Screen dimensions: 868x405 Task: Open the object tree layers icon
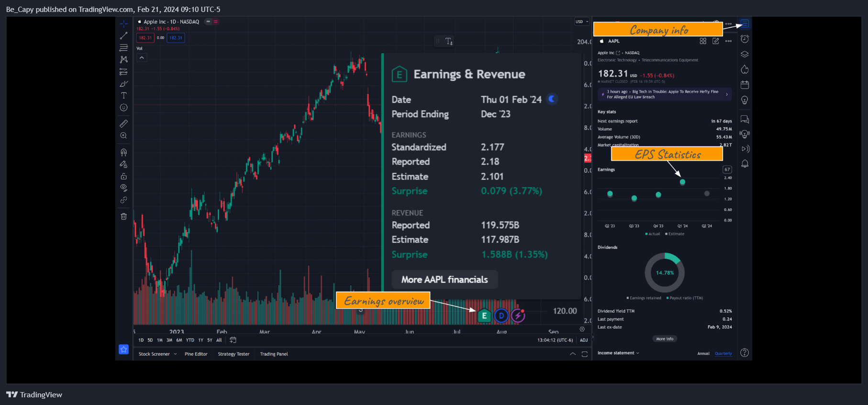coord(745,54)
